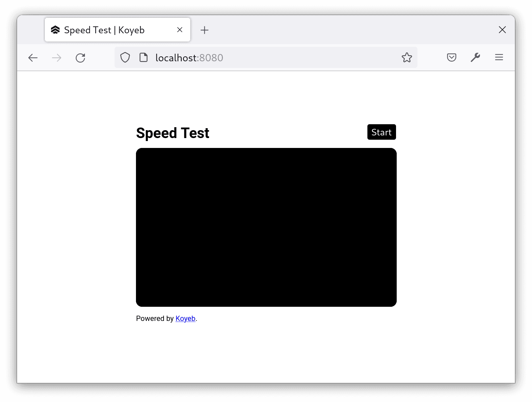532x402 pixels.
Task: Go back to the previous page
Action: point(33,58)
